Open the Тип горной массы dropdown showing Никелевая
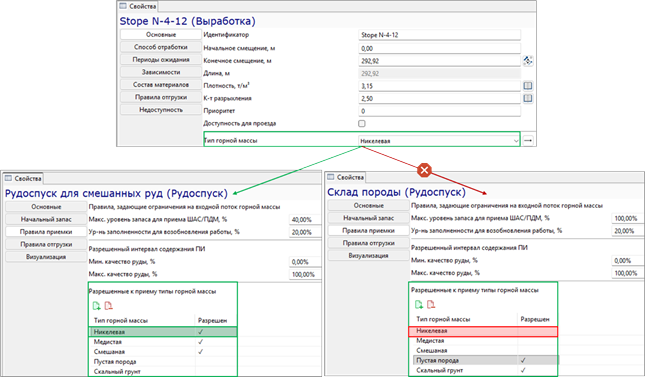The image size is (645, 377). 439,141
